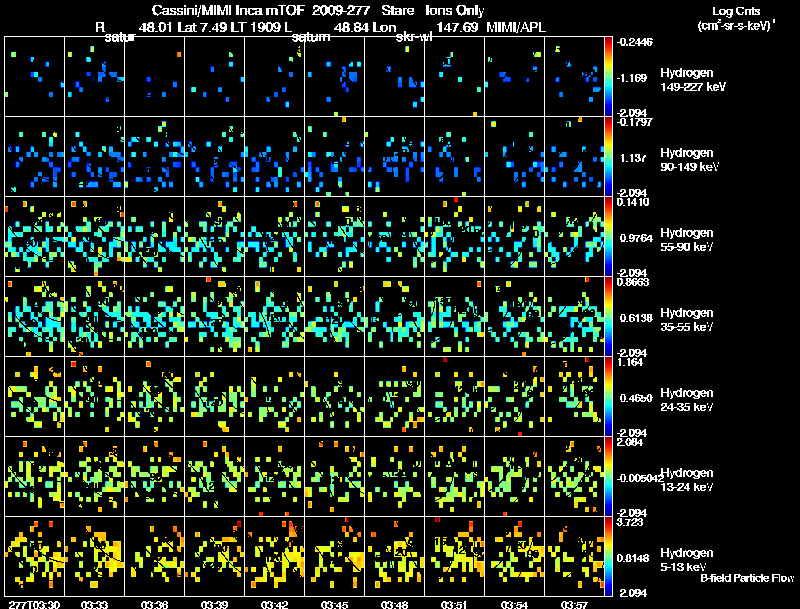This screenshot has width=800, height=609.
Task: Click the color bar beside Hydrogen 35-55 keV
Action: 608,317
